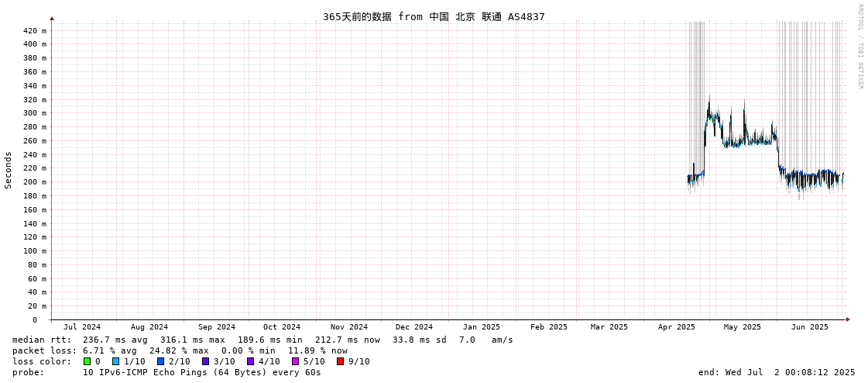Click the blue 2/10 loss swatch

click(160, 361)
